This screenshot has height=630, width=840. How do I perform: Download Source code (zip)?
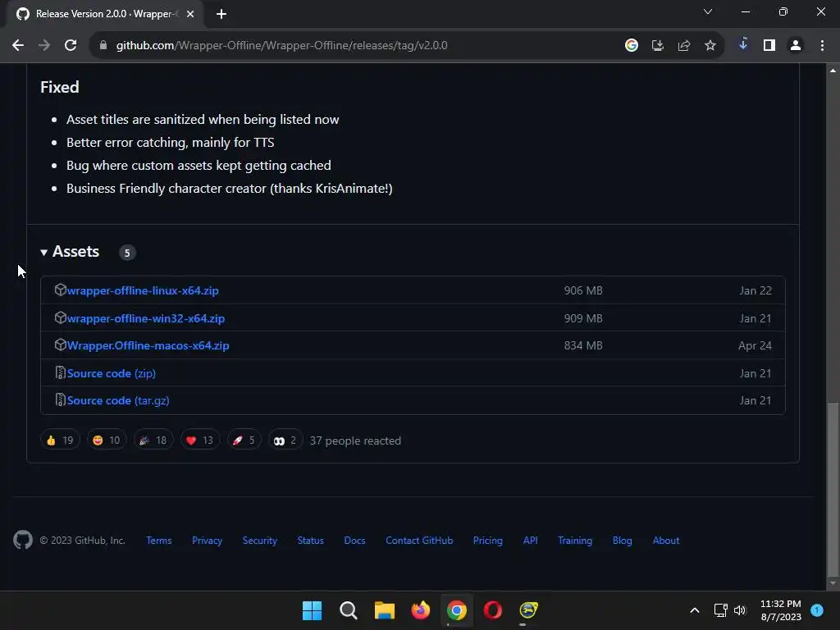pyautogui.click(x=112, y=373)
